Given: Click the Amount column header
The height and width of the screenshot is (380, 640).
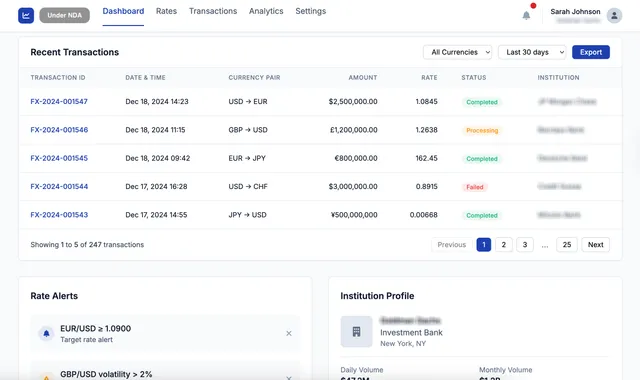Looking at the screenshot, I should pos(363,78).
